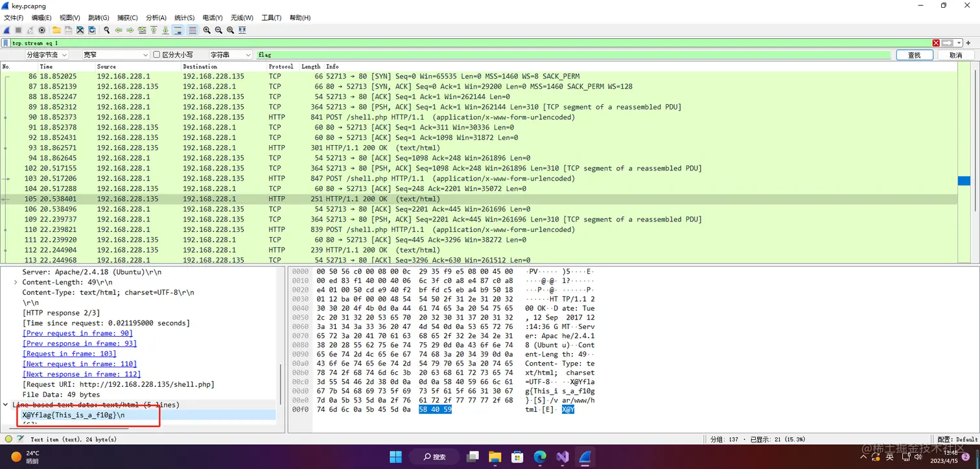The height and width of the screenshot is (469, 980).
Task: Open display filter bookmarks
Action: [6, 43]
